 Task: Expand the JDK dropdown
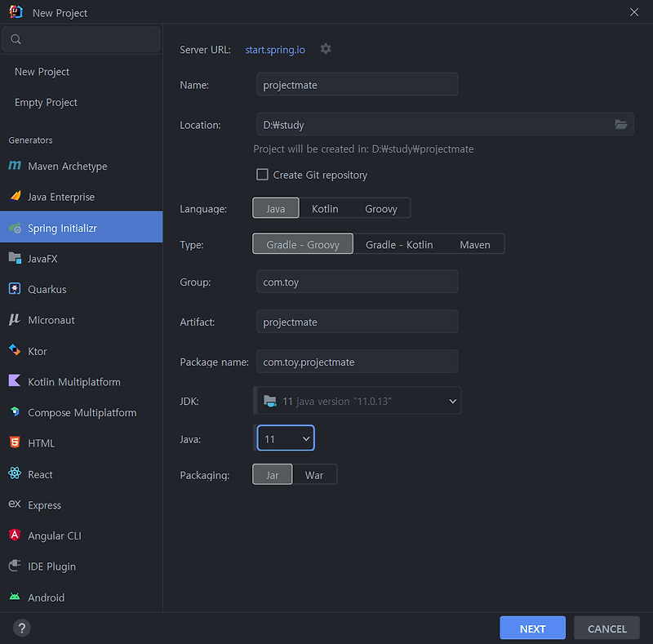(x=358, y=401)
